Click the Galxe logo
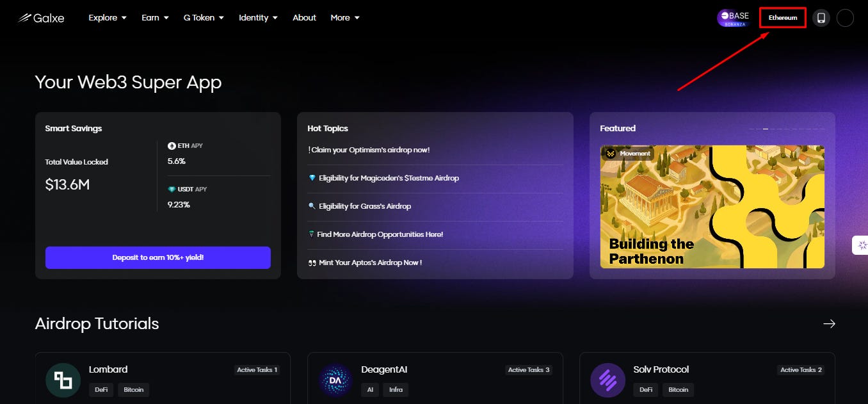This screenshot has height=404, width=868. click(x=41, y=18)
